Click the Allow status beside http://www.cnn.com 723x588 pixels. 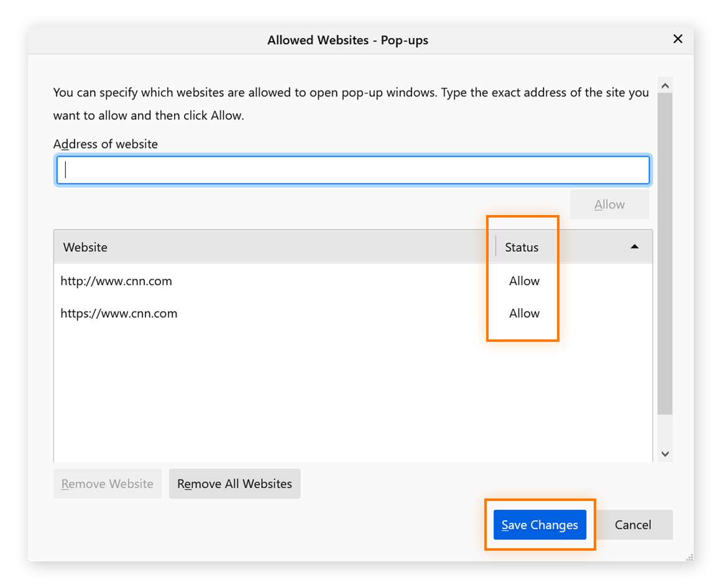coord(523,281)
